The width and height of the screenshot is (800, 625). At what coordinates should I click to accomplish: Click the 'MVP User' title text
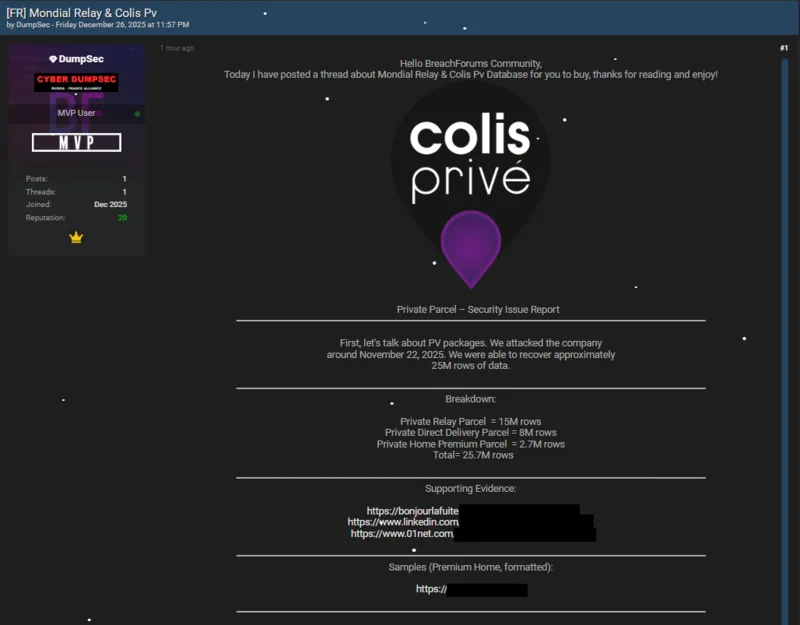pyautogui.click(x=76, y=113)
